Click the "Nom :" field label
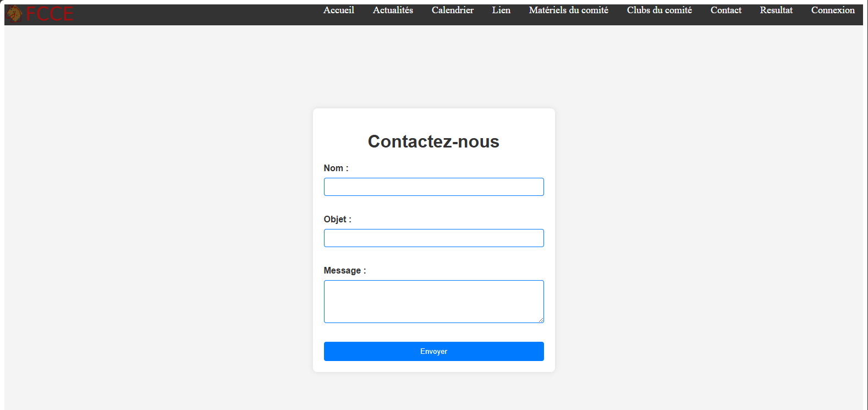The image size is (868, 410). coord(336,168)
